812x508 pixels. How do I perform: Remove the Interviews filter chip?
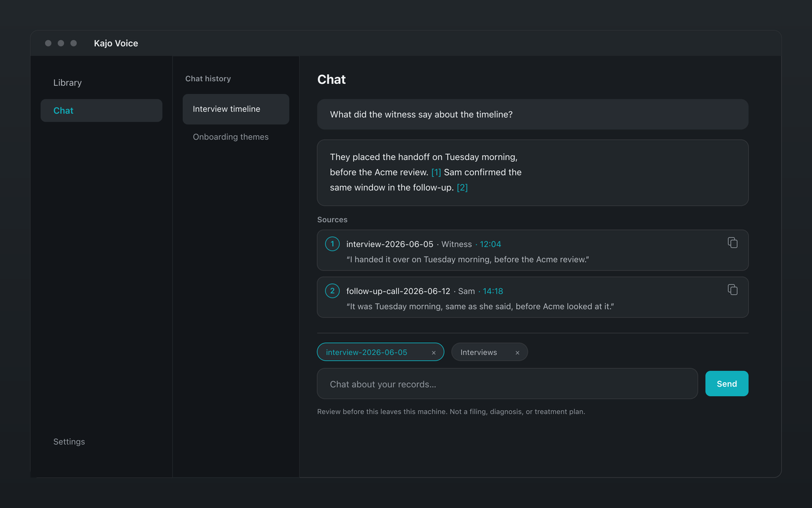pos(518,352)
